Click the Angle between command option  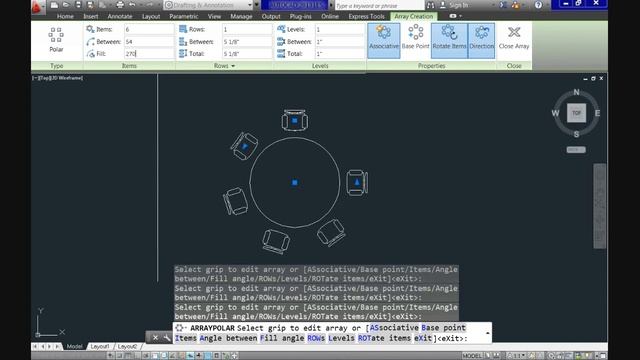228,338
